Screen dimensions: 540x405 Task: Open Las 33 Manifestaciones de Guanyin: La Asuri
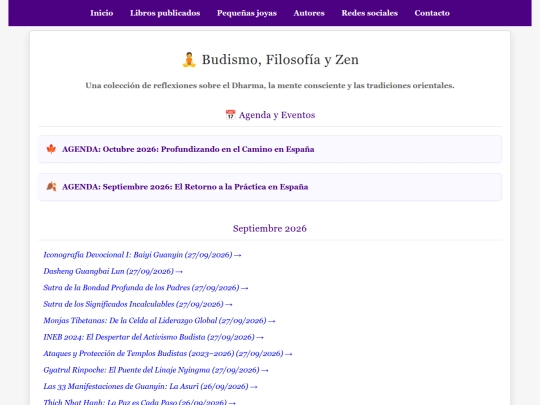click(x=150, y=386)
